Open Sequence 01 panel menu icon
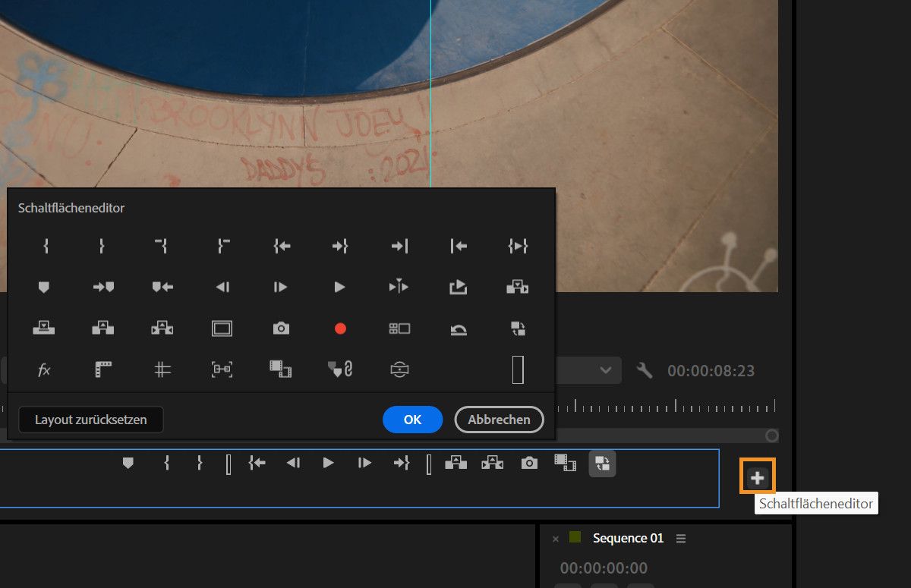The height and width of the screenshot is (588, 911). (681, 538)
